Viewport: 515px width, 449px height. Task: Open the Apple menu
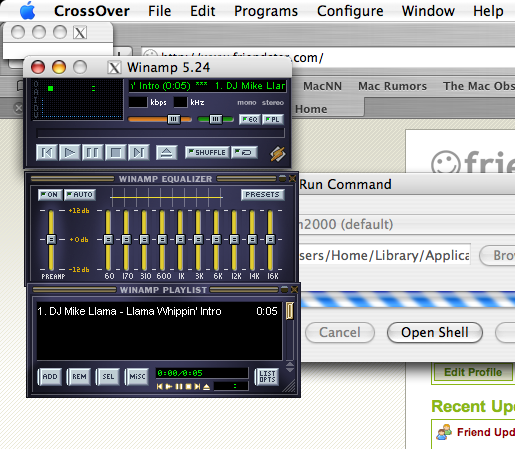tap(28, 11)
